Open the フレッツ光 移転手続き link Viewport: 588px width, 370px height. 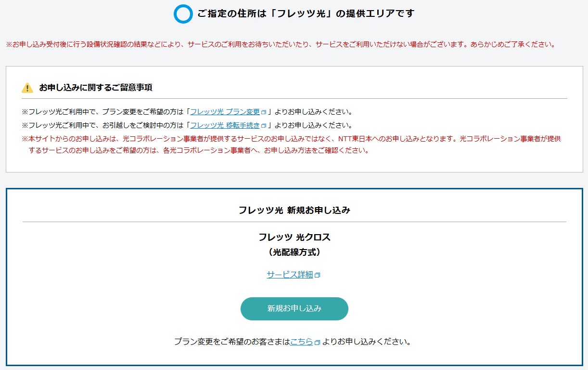point(225,125)
